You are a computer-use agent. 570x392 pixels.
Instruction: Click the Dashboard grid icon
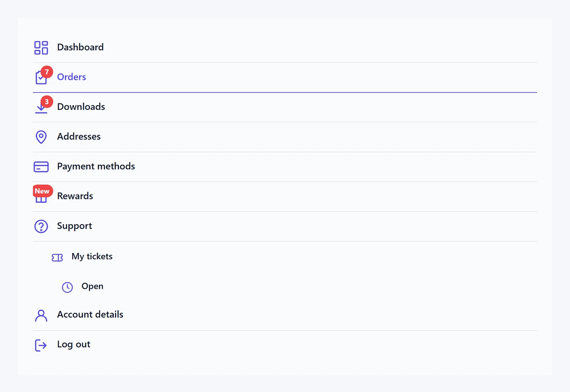[x=41, y=48]
